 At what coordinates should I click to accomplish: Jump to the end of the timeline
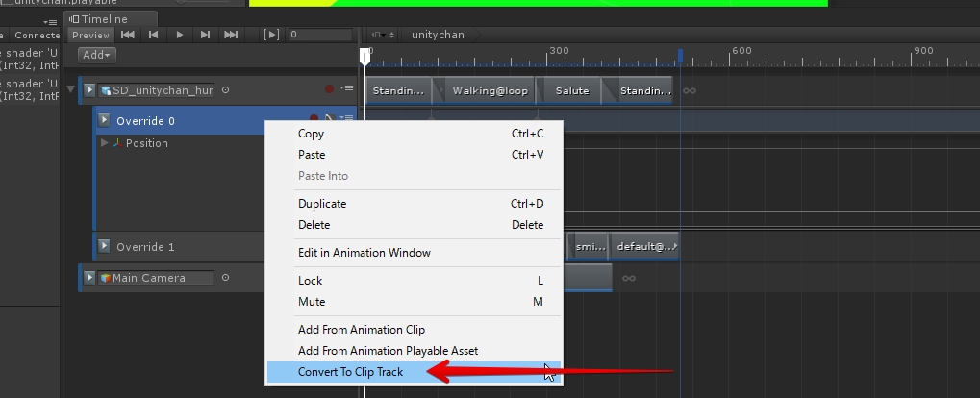point(231,35)
